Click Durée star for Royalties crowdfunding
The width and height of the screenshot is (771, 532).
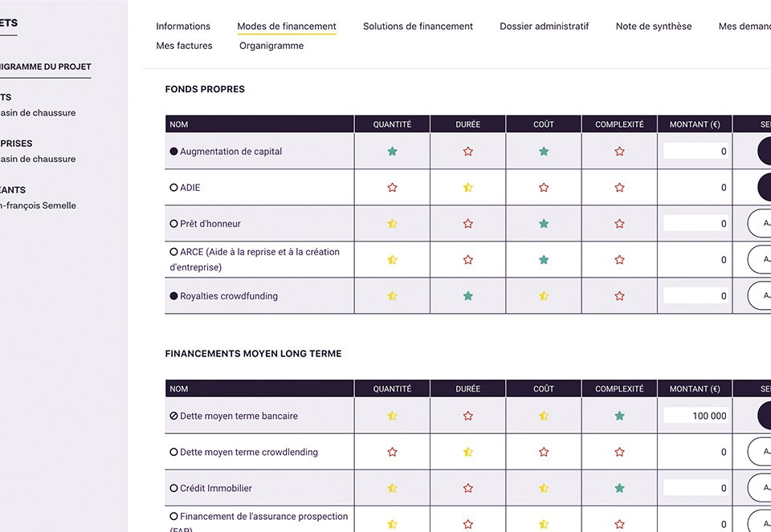(x=467, y=296)
